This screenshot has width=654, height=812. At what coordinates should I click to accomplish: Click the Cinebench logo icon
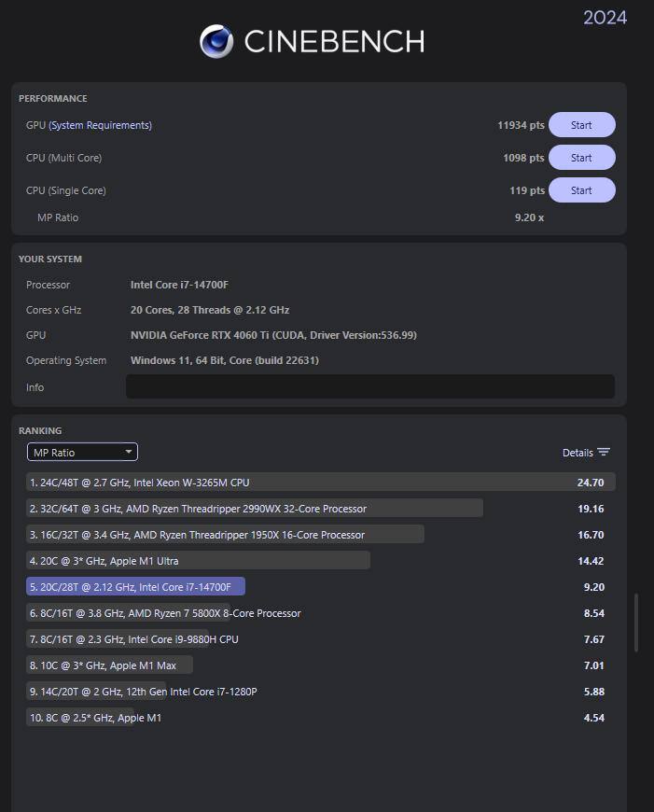tap(217, 41)
